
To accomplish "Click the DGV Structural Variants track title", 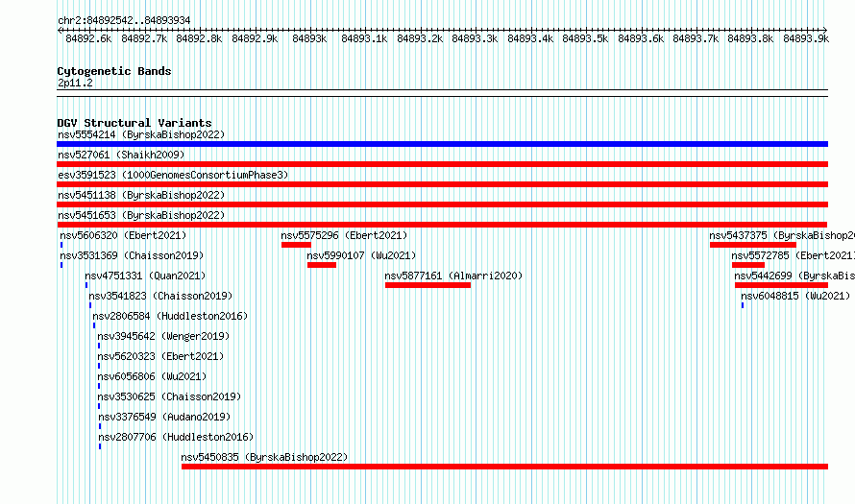I will [134, 123].
